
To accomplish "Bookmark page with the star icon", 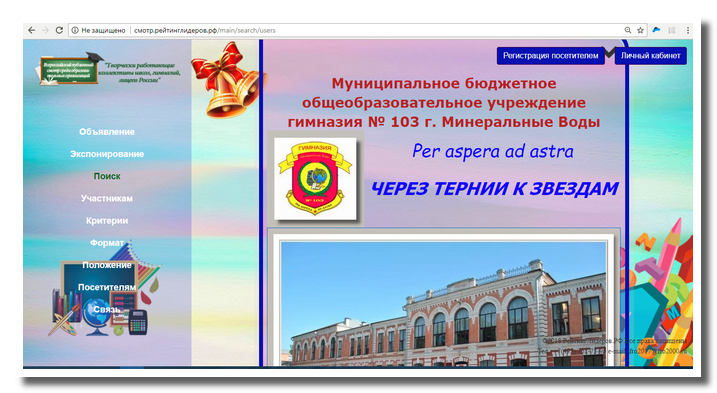I will click(x=640, y=30).
